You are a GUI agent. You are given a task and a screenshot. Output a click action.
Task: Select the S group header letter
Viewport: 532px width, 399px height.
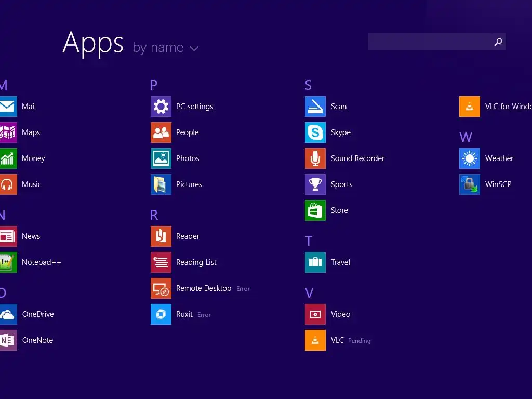[x=308, y=85]
